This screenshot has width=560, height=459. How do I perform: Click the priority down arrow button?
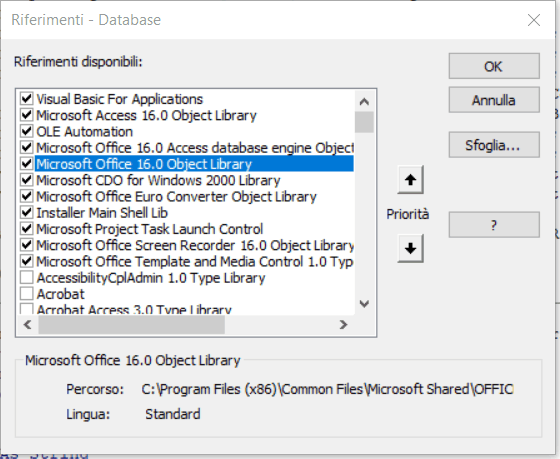[410, 249]
